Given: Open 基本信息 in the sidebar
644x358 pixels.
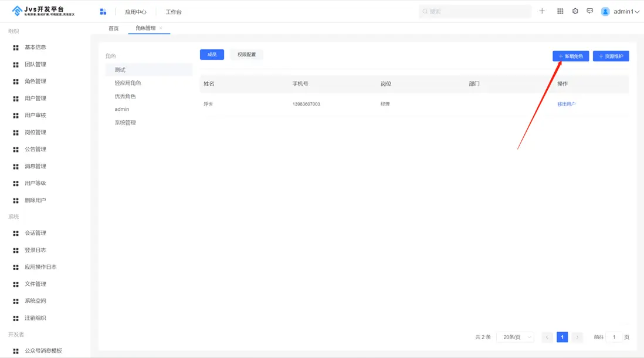Looking at the screenshot, I should (x=35, y=48).
